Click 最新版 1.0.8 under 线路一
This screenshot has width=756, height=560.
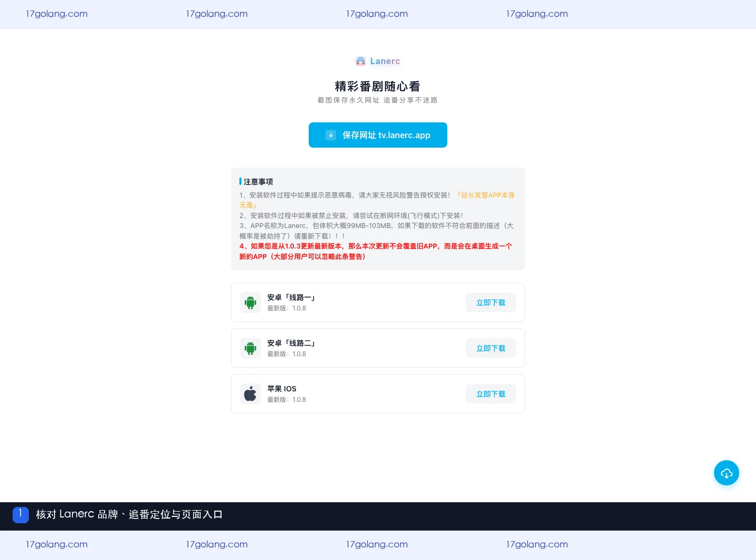click(x=287, y=308)
